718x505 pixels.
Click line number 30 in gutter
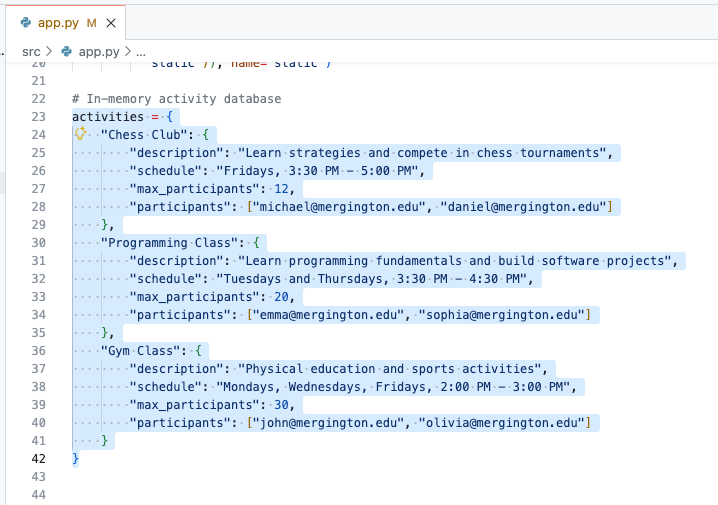pyautogui.click(x=39, y=243)
